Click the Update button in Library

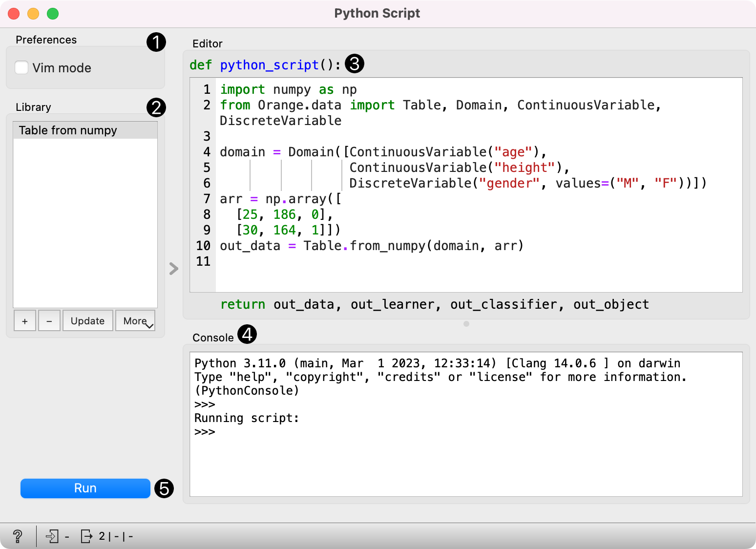click(x=88, y=321)
